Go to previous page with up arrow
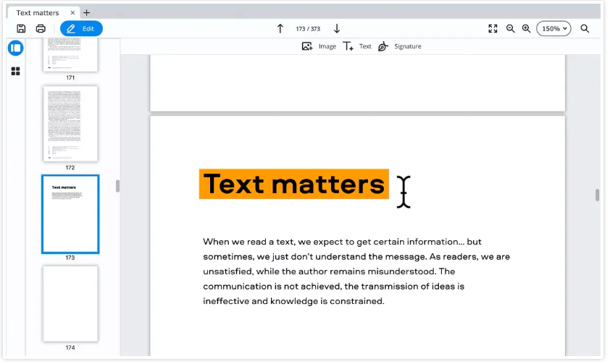This screenshot has height=364, width=610. click(280, 29)
